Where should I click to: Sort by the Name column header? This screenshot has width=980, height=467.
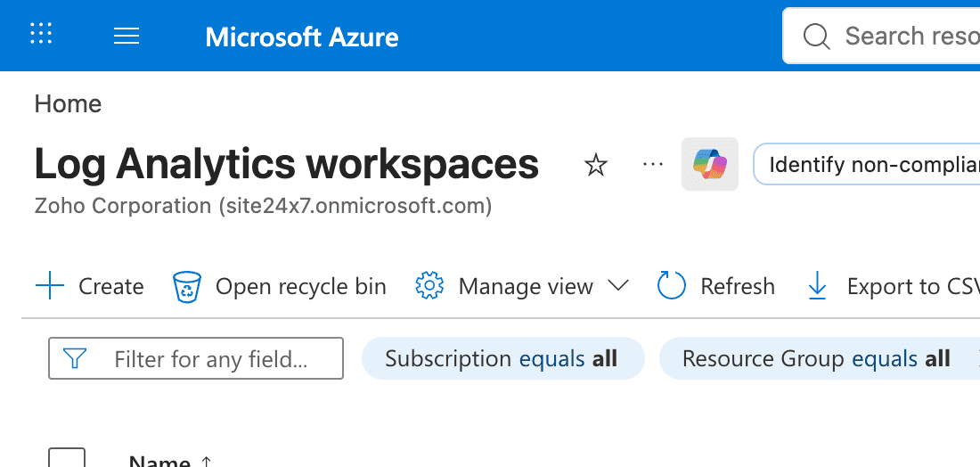(x=170, y=462)
